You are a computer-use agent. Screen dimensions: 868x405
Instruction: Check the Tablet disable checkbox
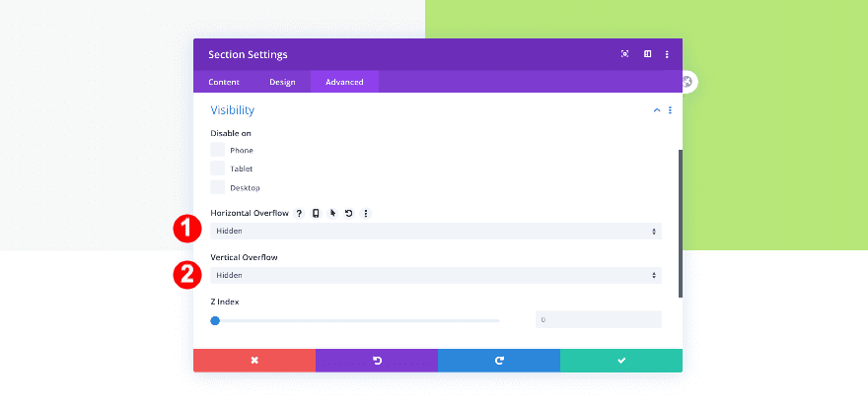point(218,169)
